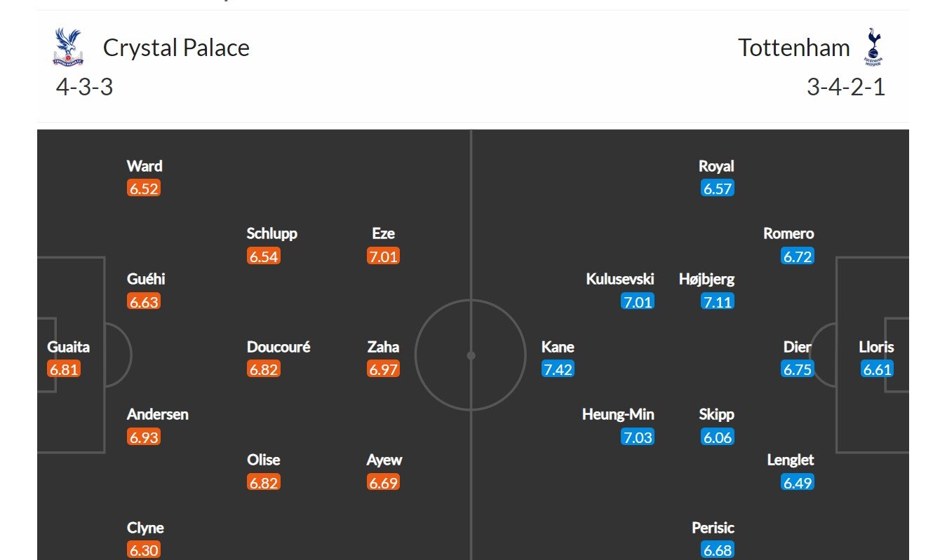Screen dimensions: 947x560
Task: Select Kane's 7.42 rating badge
Action: pyautogui.click(x=558, y=369)
